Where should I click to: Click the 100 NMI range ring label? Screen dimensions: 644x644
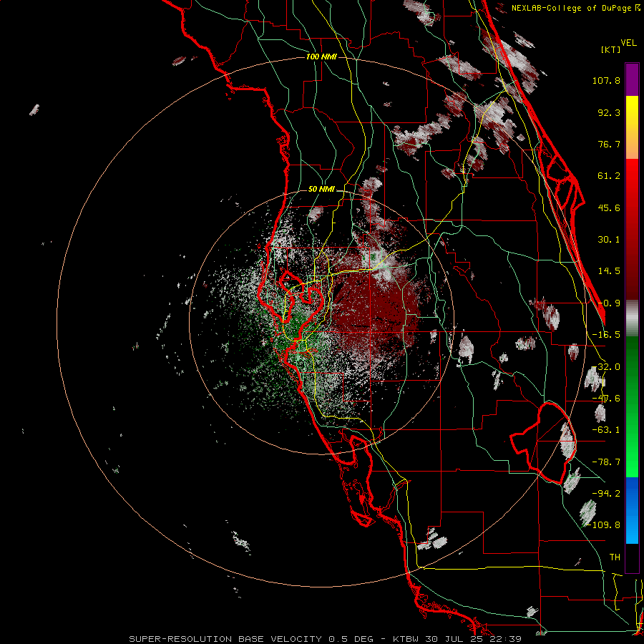(x=321, y=57)
